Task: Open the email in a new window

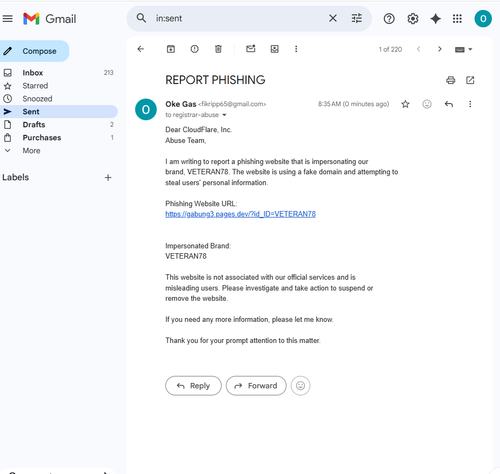Action: pos(470,80)
